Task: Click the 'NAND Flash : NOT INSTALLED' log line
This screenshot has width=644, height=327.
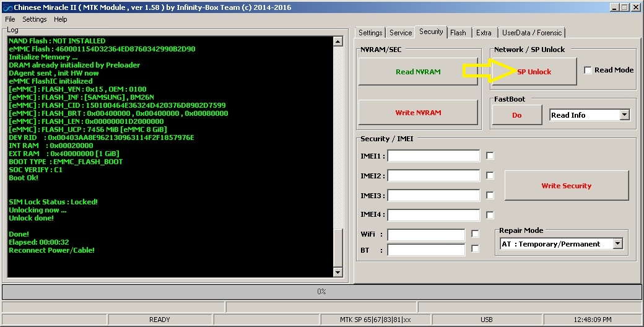Action: (57, 41)
